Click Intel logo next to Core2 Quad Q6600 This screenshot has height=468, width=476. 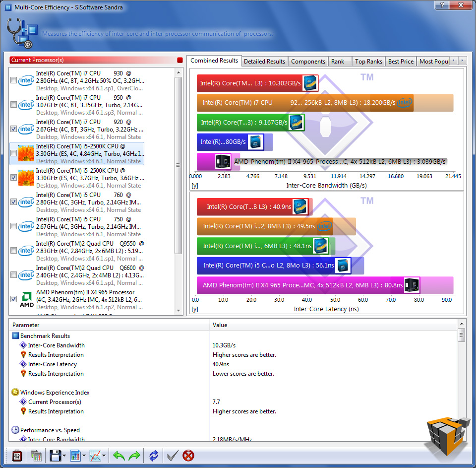pyautogui.click(x=26, y=275)
